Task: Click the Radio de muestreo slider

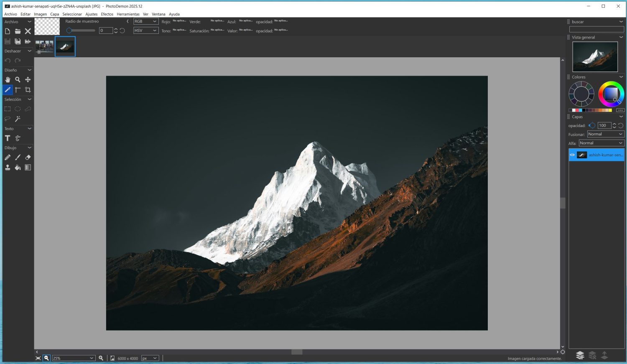Action: (x=82, y=31)
